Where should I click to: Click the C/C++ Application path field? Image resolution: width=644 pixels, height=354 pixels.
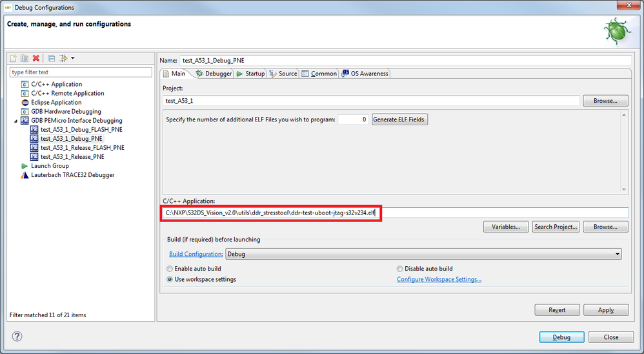click(394, 213)
